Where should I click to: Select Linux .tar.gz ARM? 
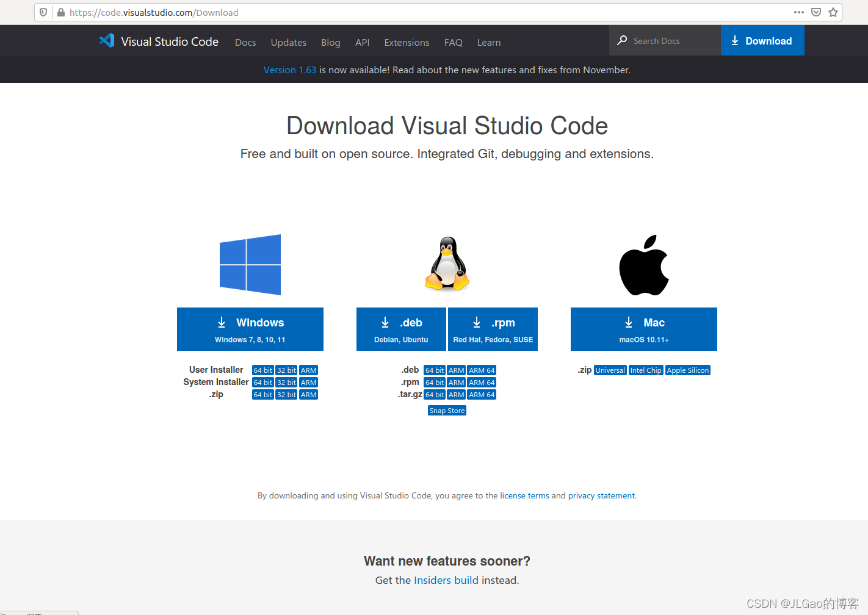[457, 395]
